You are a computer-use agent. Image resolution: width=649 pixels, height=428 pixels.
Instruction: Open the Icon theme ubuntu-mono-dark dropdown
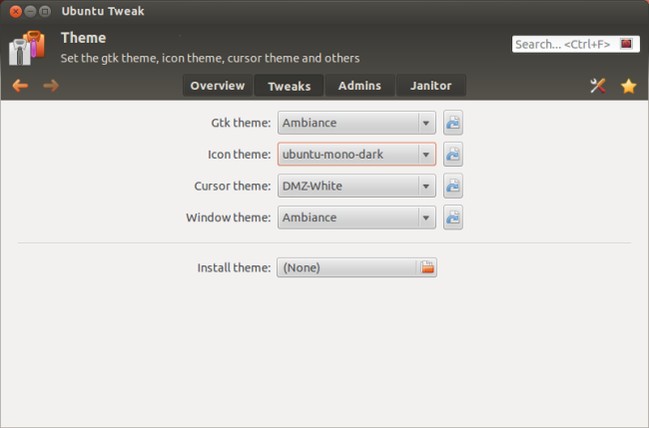(356, 154)
